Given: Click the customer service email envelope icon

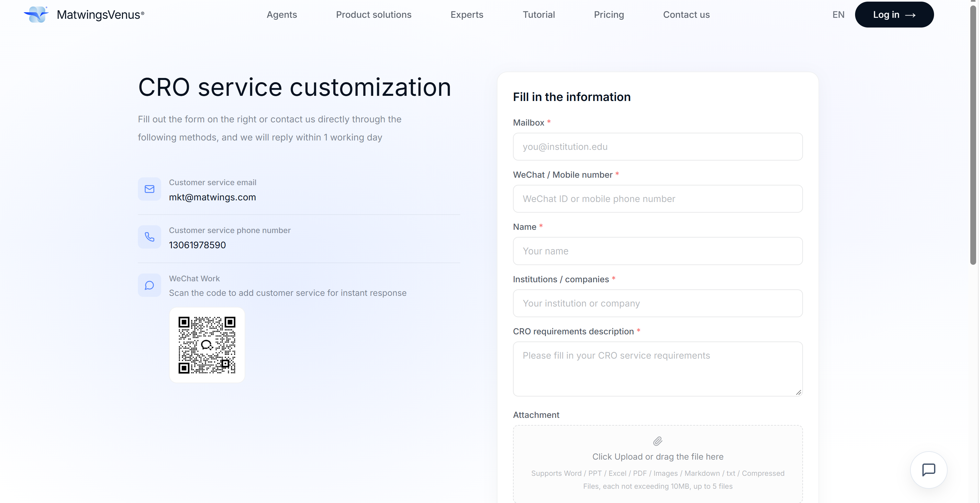Looking at the screenshot, I should pos(150,189).
